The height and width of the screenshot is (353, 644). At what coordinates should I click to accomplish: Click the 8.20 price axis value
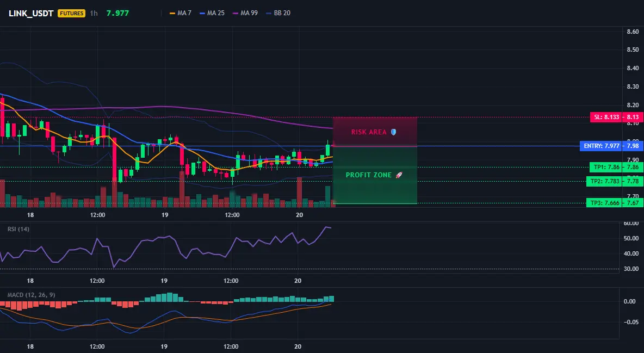pos(633,105)
